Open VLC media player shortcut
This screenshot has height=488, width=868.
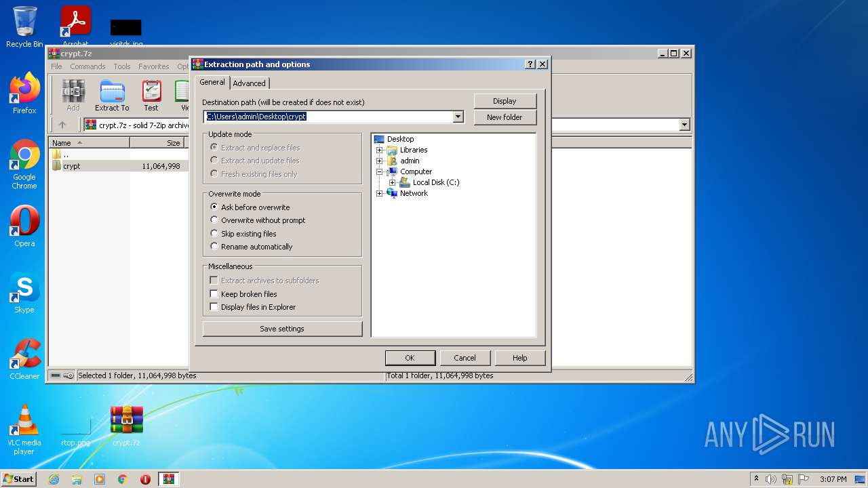point(24,430)
